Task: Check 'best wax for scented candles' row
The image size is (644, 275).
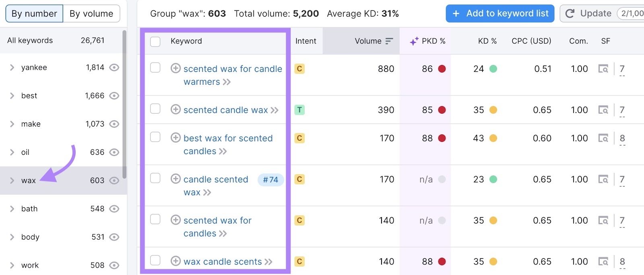Action: click(155, 137)
